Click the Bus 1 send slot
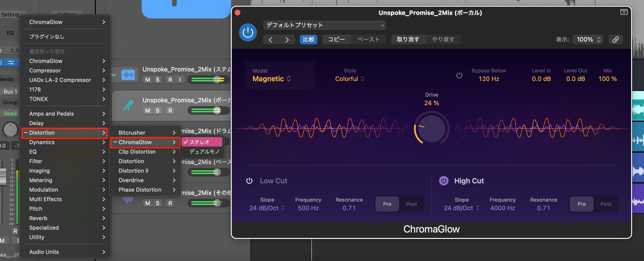The width and height of the screenshot is (644, 261). (10, 91)
